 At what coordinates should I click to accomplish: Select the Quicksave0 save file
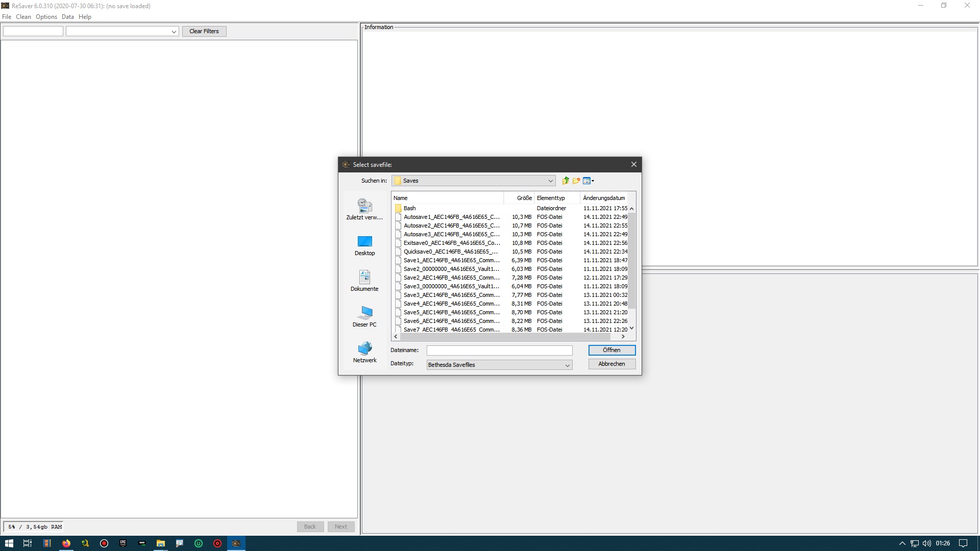coord(450,252)
